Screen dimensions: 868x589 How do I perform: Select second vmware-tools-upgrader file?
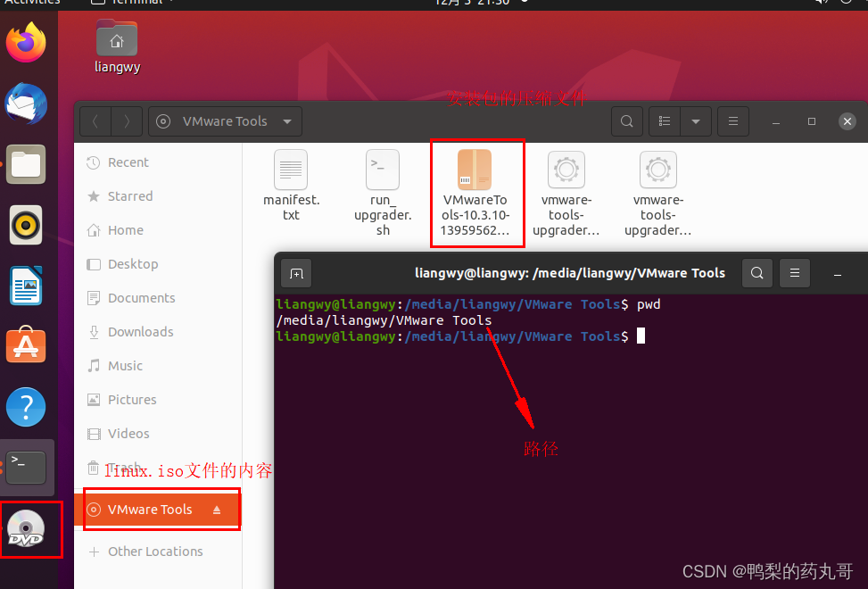pos(658,194)
